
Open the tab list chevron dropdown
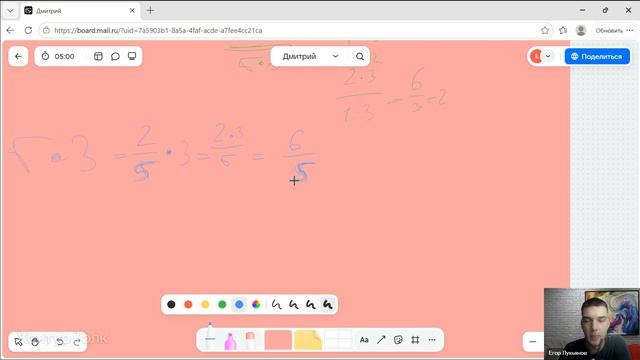(x=10, y=11)
